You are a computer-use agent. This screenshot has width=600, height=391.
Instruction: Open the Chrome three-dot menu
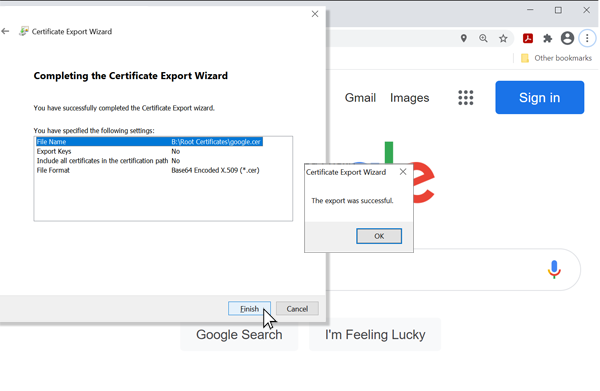(x=587, y=38)
